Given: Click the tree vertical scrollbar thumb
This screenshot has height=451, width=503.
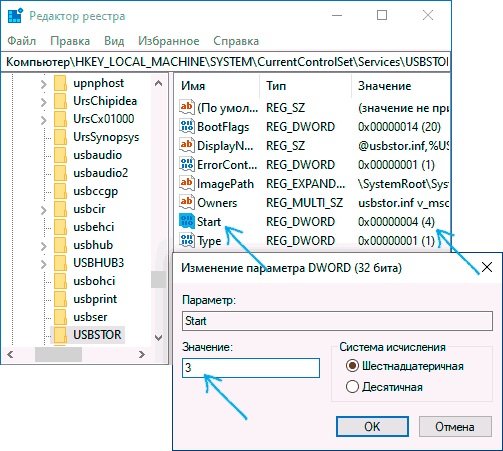Looking at the screenshot, I should [x=158, y=279].
